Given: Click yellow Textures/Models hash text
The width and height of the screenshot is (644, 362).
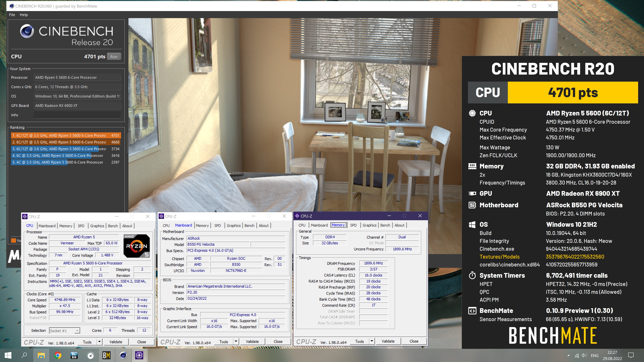Looking at the screenshot, I should point(575,257).
